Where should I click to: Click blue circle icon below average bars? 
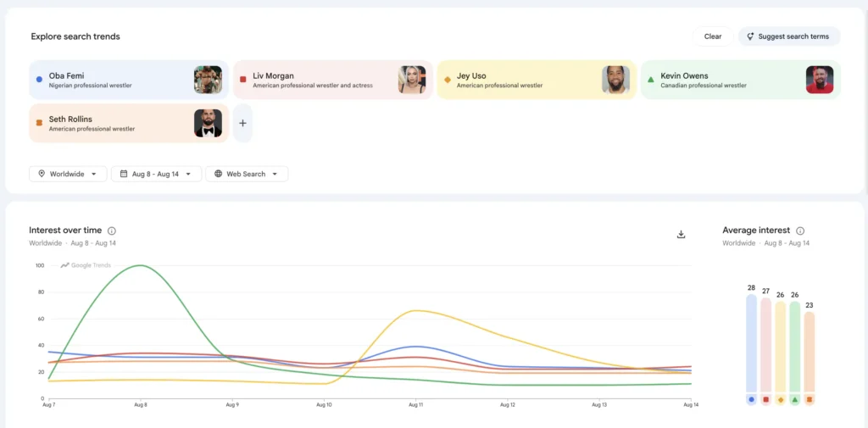tap(751, 399)
